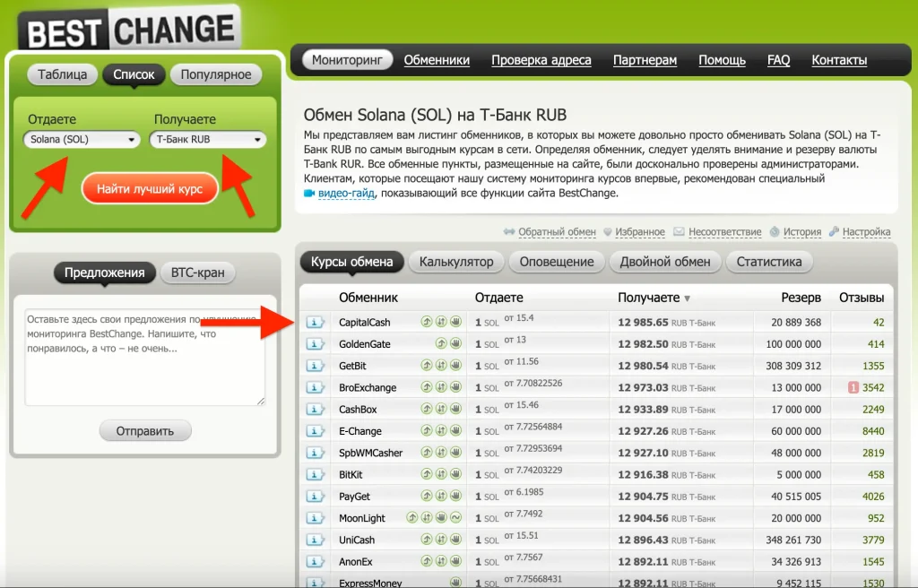918x588 pixels.
Task: Click hand icon in ExpressMoney row
Action: [x=455, y=582]
